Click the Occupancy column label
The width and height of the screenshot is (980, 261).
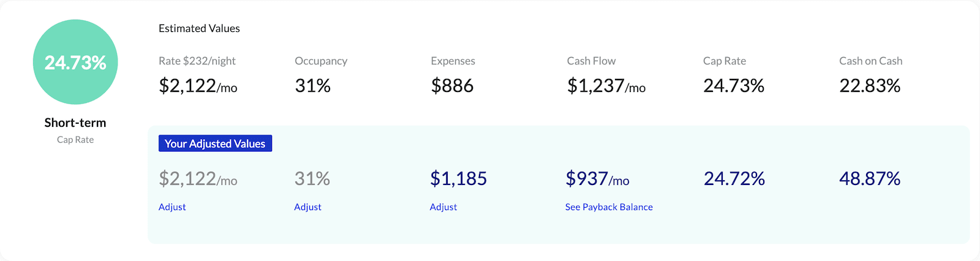[321, 61]
